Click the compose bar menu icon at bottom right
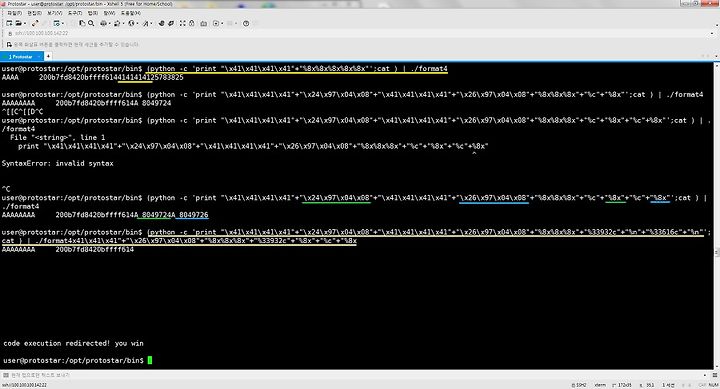This screenshot has width=720, height=389. click(714, 375)
